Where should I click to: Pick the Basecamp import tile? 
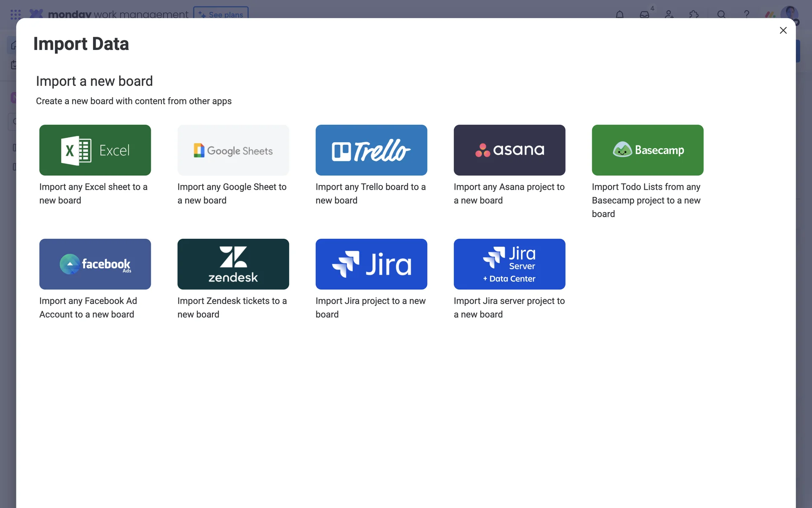tap(647, 150)
